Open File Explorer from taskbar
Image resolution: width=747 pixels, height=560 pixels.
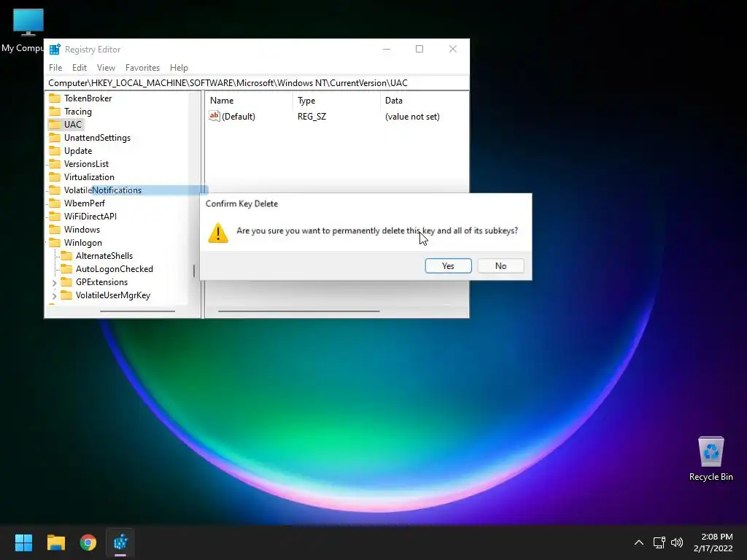click(55, 542)
